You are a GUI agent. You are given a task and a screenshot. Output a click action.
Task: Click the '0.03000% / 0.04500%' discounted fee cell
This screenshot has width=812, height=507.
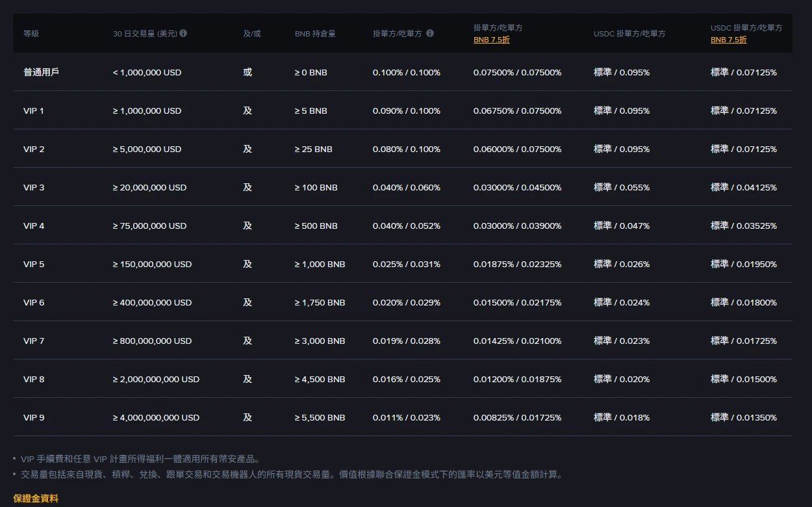tap(518, 187)
